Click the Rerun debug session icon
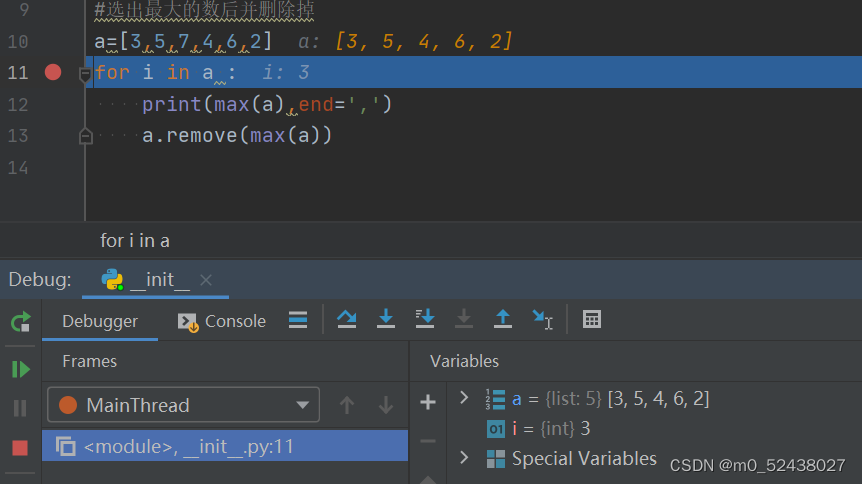 (20, 322)
